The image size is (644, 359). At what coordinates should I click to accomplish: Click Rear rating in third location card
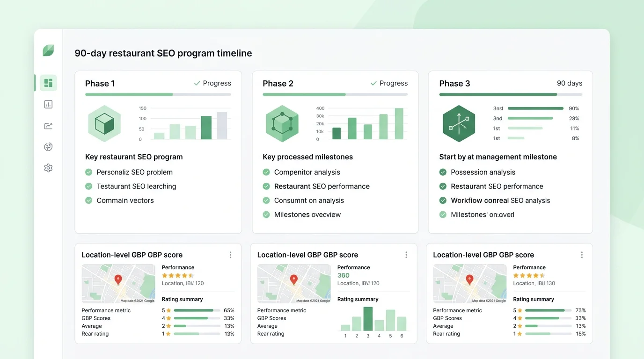tap(446, 334)
